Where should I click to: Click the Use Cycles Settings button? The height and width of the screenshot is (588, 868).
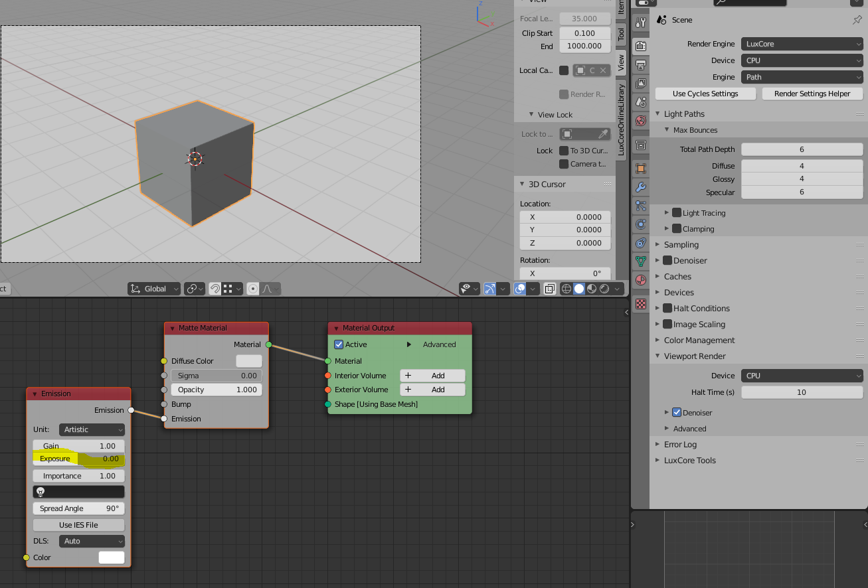tap(705, 94)
